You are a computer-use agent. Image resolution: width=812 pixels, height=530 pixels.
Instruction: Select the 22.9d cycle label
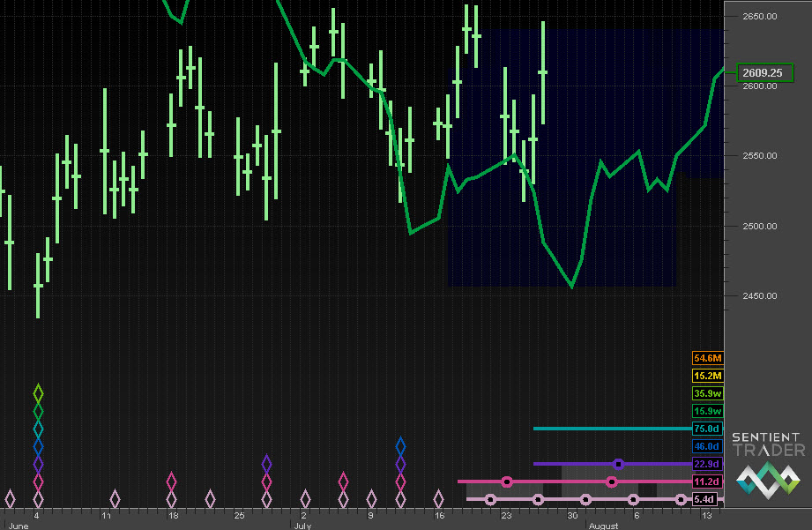point(708,464)
